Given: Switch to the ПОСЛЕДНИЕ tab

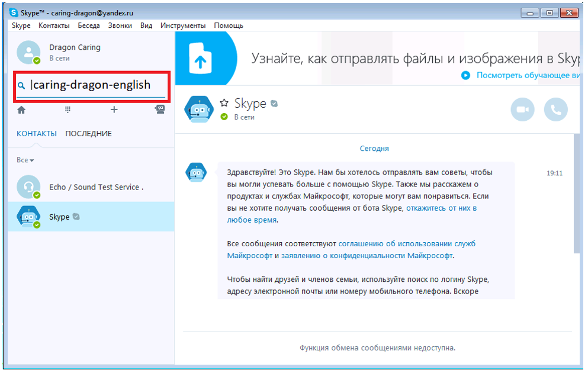Looking at the screenshot, I should click(88, 133).
